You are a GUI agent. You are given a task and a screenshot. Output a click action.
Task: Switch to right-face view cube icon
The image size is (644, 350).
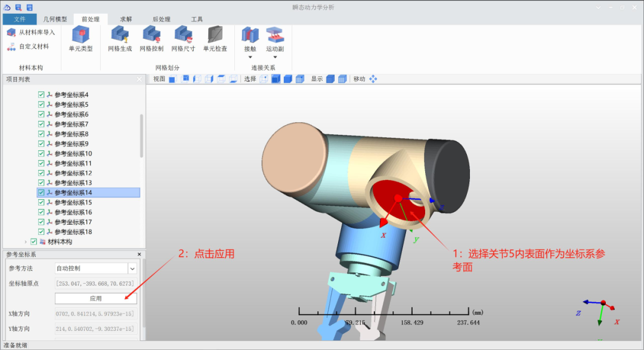209,79
